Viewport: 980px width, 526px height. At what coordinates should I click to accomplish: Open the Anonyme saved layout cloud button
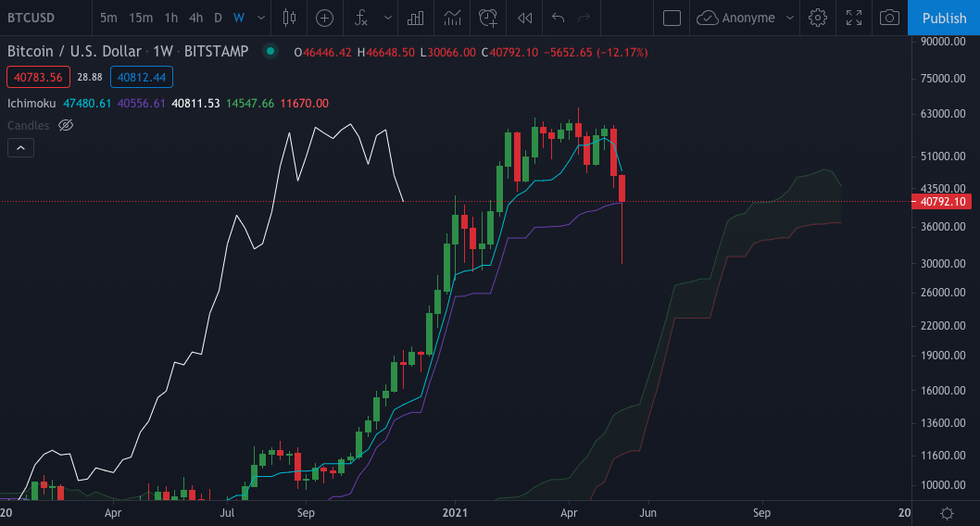tap(735, 18)
